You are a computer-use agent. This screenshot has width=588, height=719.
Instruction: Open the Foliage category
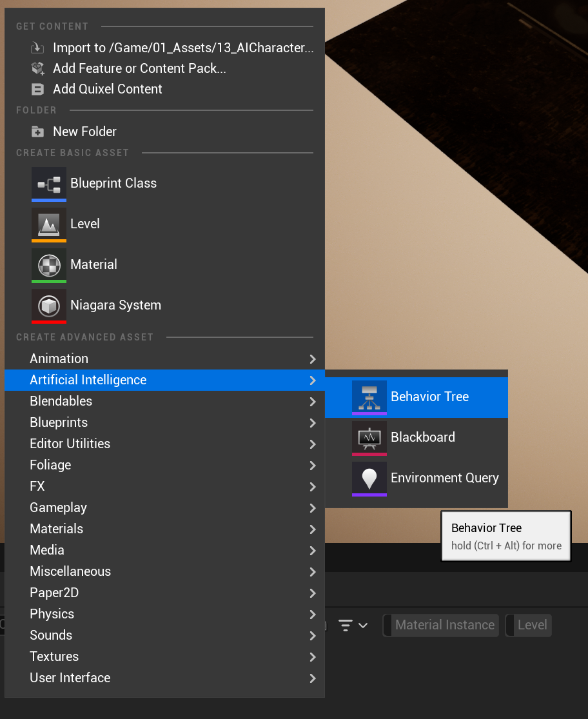coord(164,466)
